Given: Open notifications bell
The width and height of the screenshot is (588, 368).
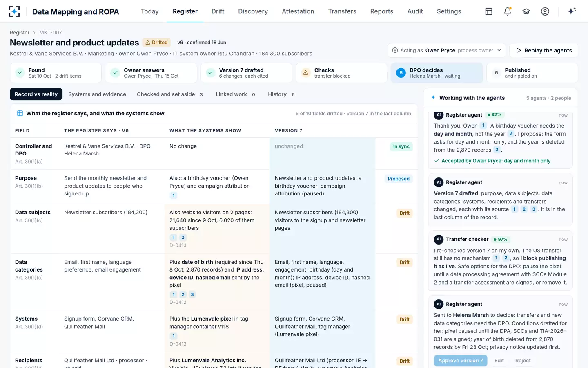Looking at the screenshot, I should click(508, 11).
